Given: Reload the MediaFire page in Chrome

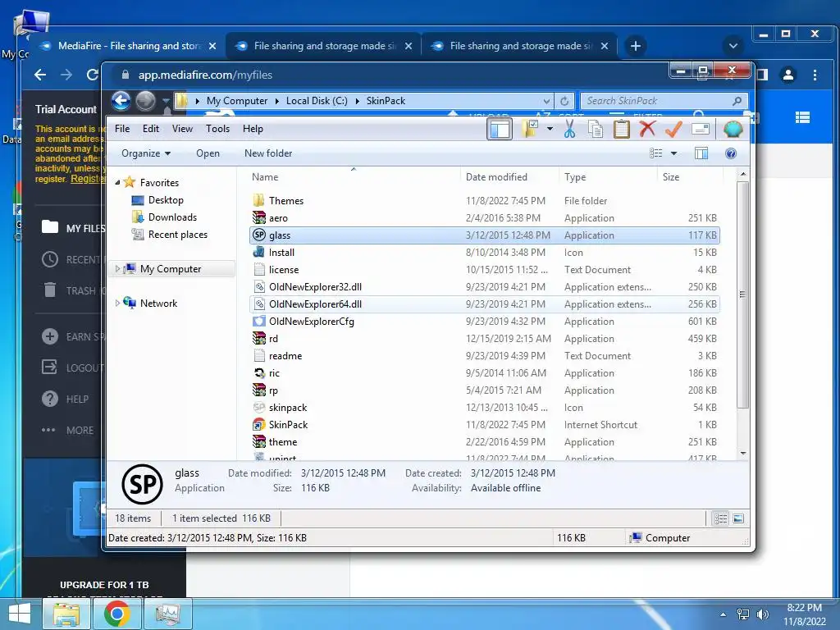Looking at the screenshot, I should [x=92, y=75].
